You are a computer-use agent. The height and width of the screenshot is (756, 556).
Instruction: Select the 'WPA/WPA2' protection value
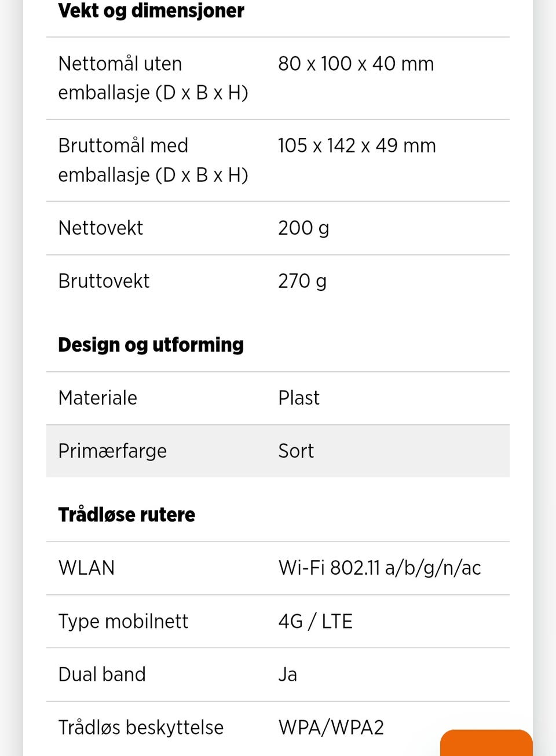tap(331, 728)
